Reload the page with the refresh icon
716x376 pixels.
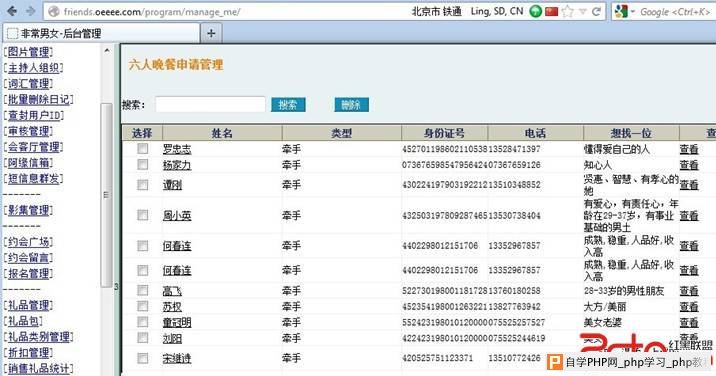(x=596, y=11)
